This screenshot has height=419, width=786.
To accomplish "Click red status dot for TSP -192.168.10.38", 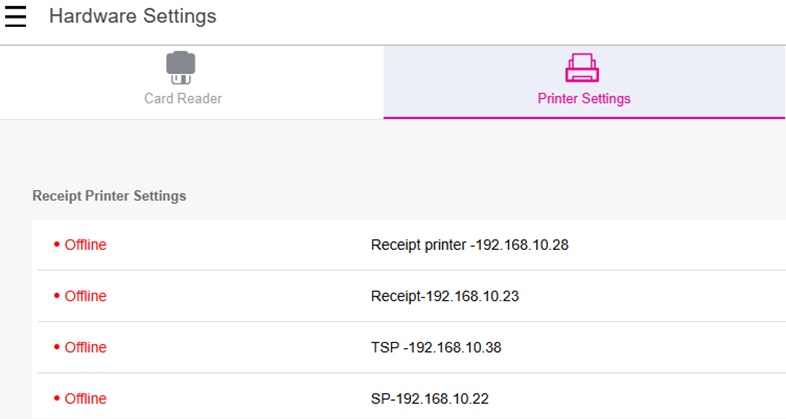I will [x=56, y=348].
